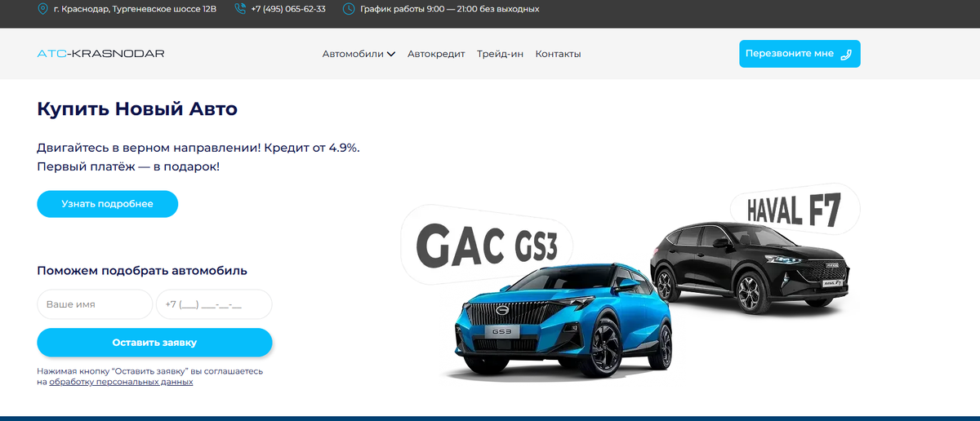Click the Купить Новый Авто heading
980x421 pixels.
137,109
